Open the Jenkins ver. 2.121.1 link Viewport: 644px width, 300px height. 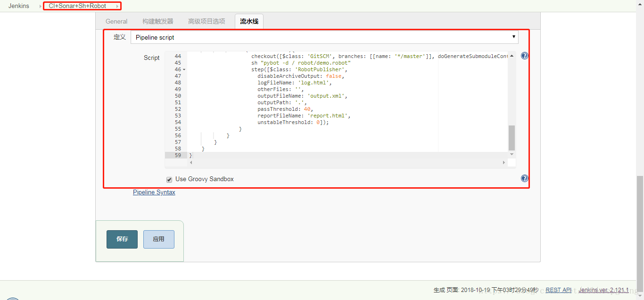[603, 290]
